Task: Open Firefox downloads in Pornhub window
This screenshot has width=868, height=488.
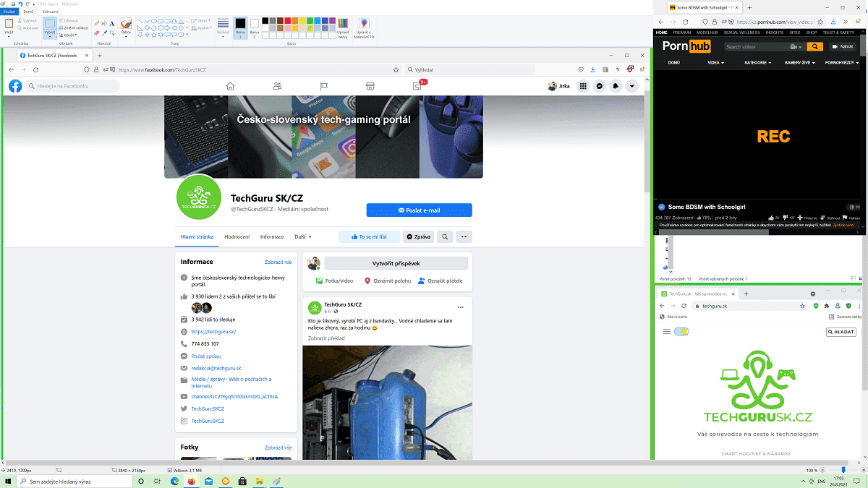Action: coord(832,22)
